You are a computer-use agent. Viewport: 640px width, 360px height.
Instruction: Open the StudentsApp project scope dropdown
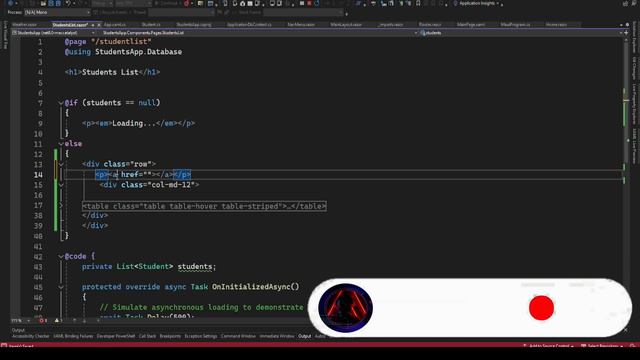pos(54,33)
